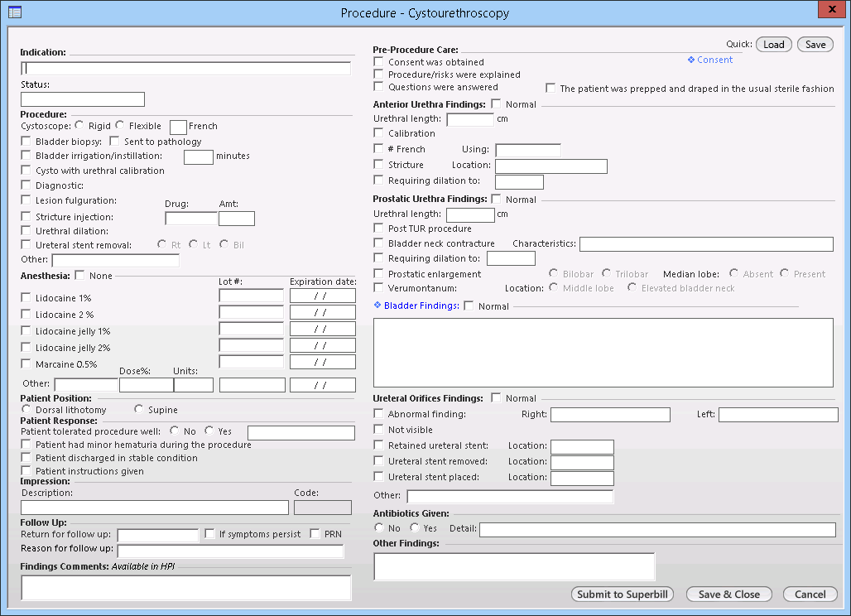Click the Findings Comments text box
The height and width of the screenshot is (616, 851).
tap(186, 588)
